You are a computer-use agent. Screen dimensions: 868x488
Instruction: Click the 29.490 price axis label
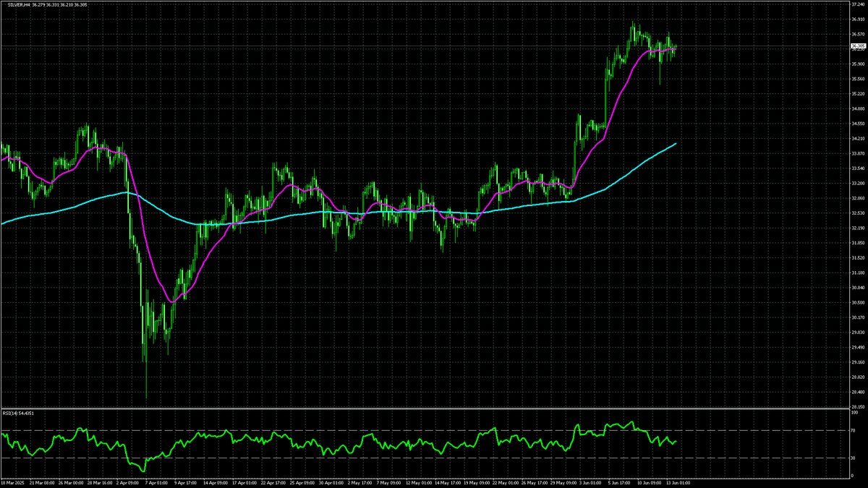(x=858, y=348)
